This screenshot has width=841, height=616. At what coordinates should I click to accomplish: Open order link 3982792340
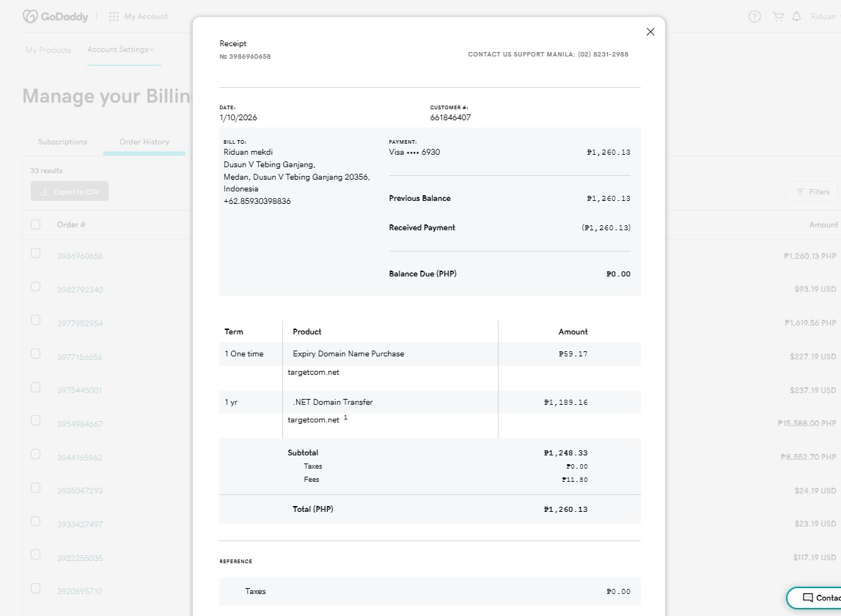[80, 290]
